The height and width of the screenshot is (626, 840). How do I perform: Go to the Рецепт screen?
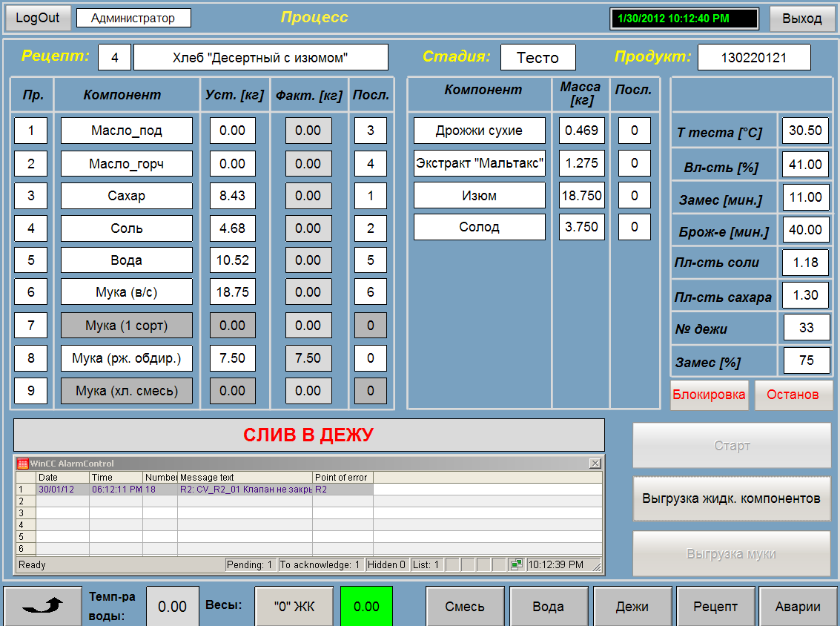tap(715, 606)
